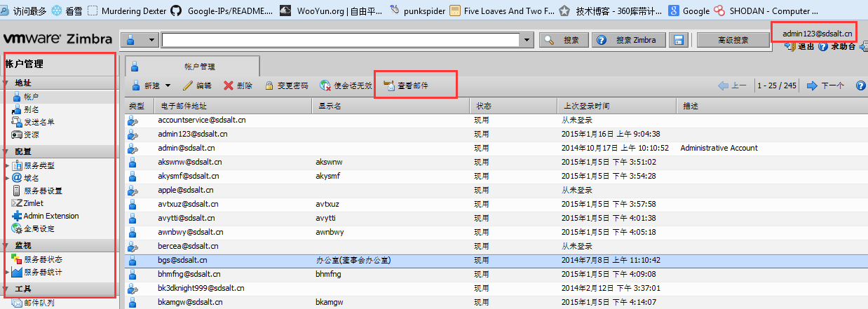
Task: Select the bkamgw@sdsalt.cn account
Action: 496,302
